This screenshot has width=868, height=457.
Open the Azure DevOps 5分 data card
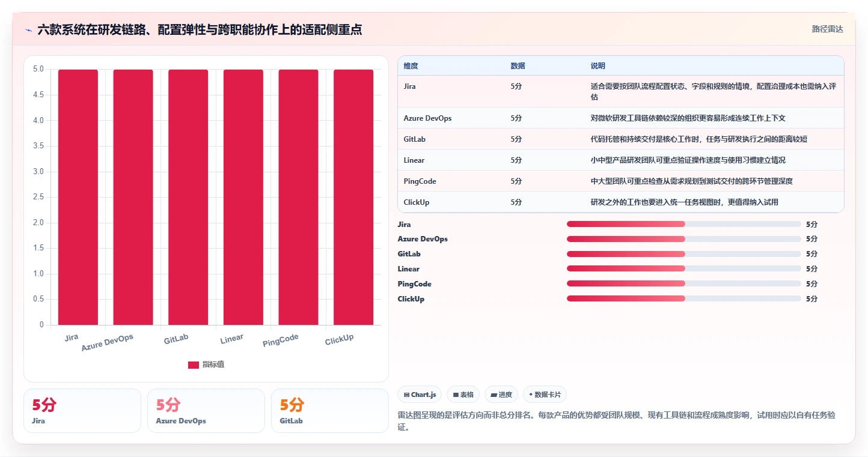click(x=206, y=411)
